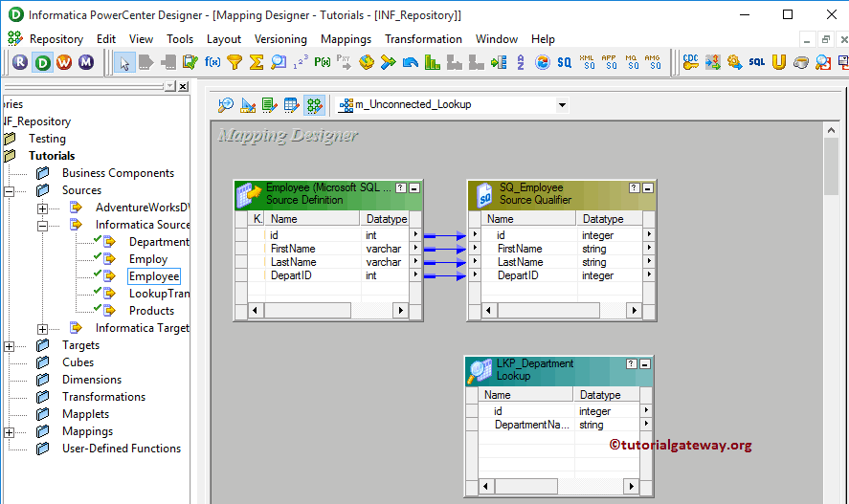
Task: Select the FirstName column in Employee source
Action: pyautogui.click(x=293, y=249)
